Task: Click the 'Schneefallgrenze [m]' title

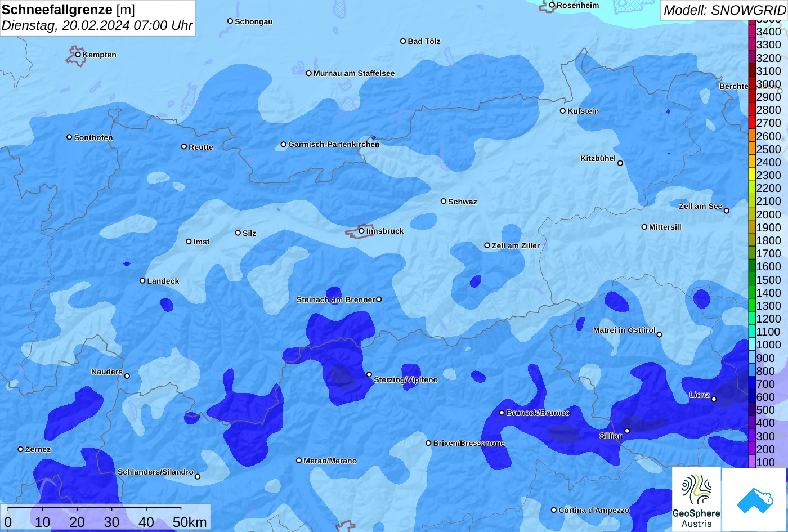Action: click(x=69, y=10)
